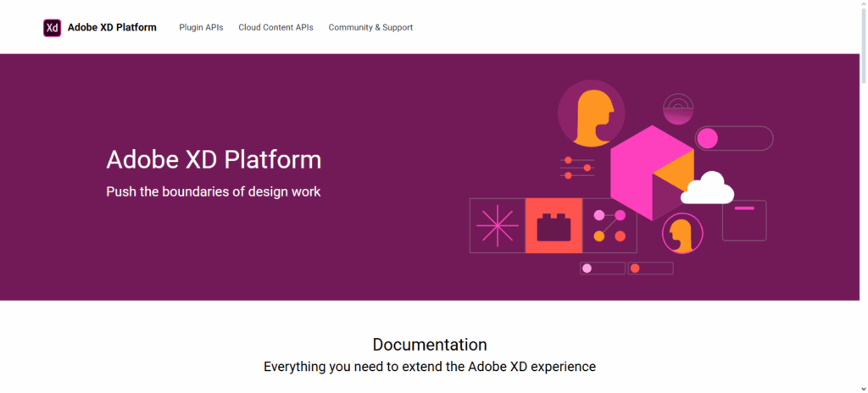Click the pink asterisk star icon
This screenshot has width=868, height=393.
click(x=497, y=226)
